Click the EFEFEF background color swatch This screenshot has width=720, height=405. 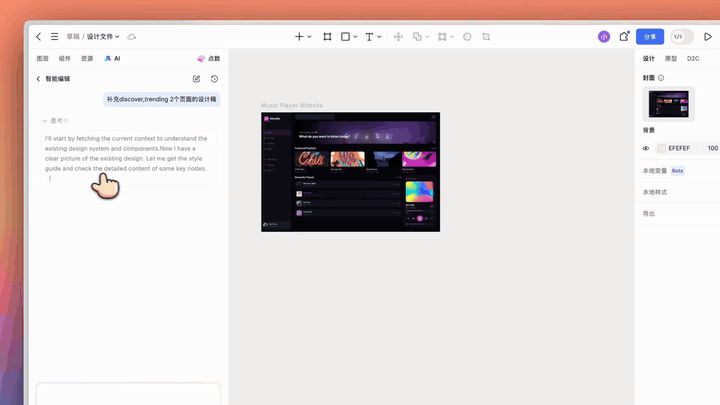tap(662, 148)
